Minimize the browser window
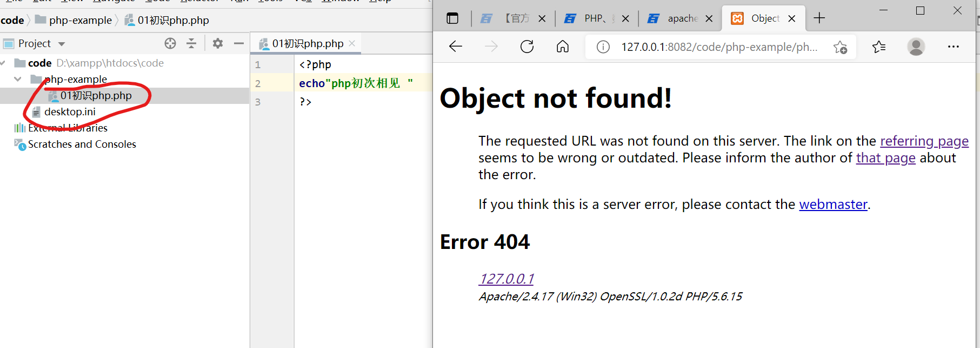 [x=884, y=10]
